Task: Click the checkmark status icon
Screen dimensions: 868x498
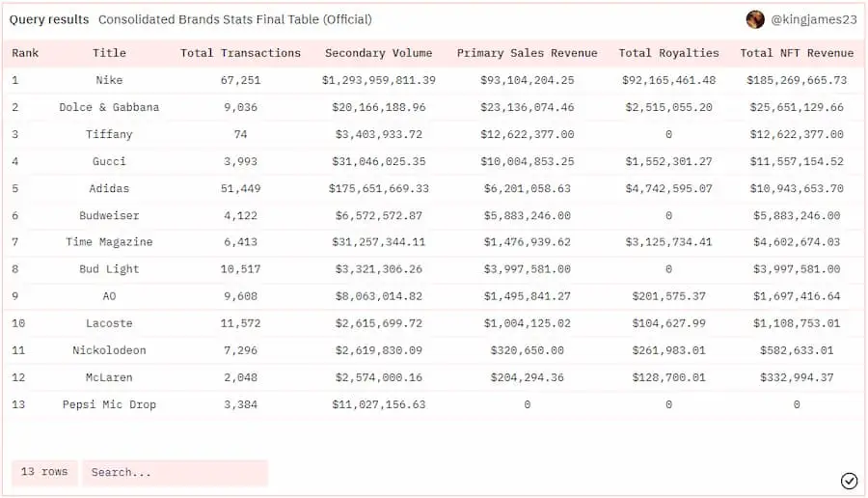Action: point(849,481)
